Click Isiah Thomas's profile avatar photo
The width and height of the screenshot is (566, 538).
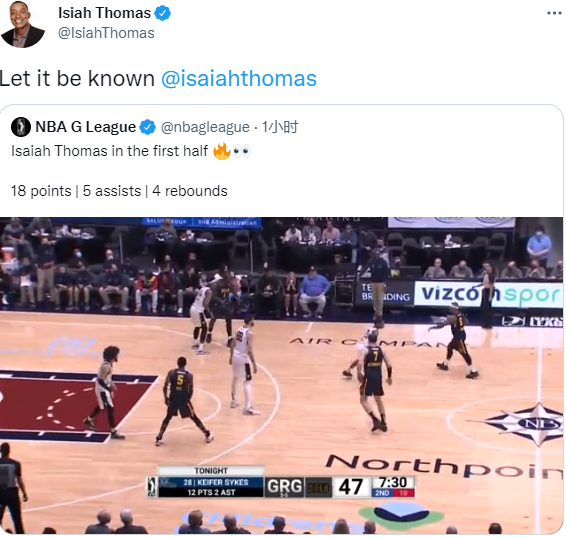pyautogui.click(x=22, y=24)
